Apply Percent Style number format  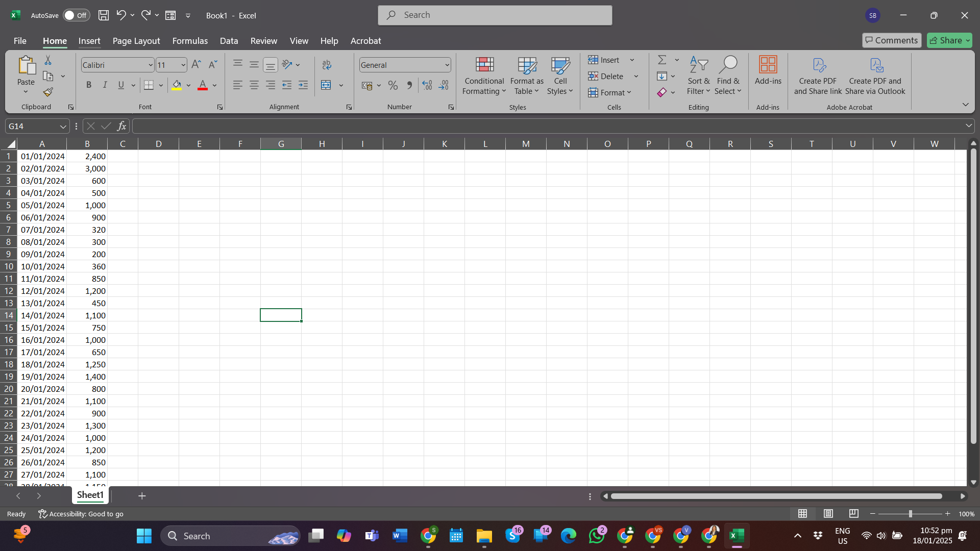pos(393,86)
